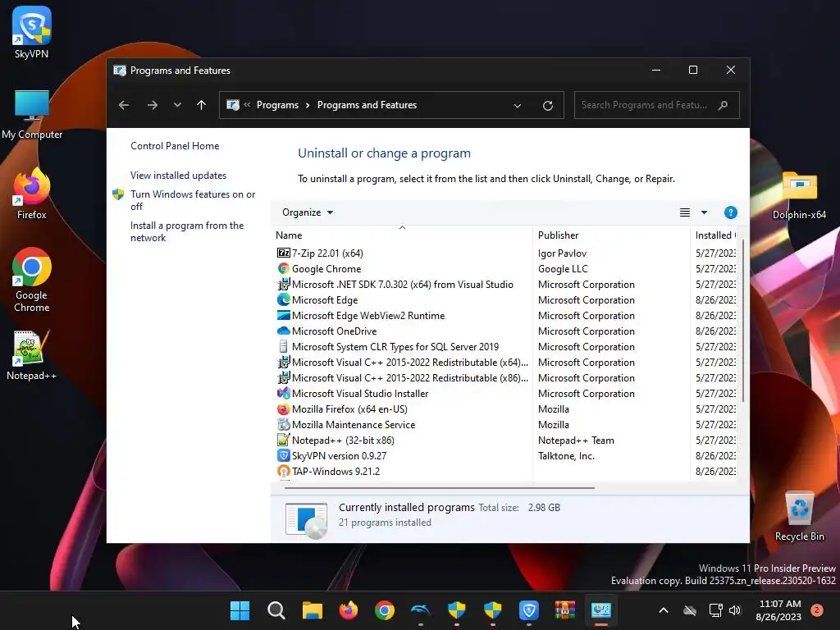
Task: Open the notification badge showing 2
Action: coord(817,610)
